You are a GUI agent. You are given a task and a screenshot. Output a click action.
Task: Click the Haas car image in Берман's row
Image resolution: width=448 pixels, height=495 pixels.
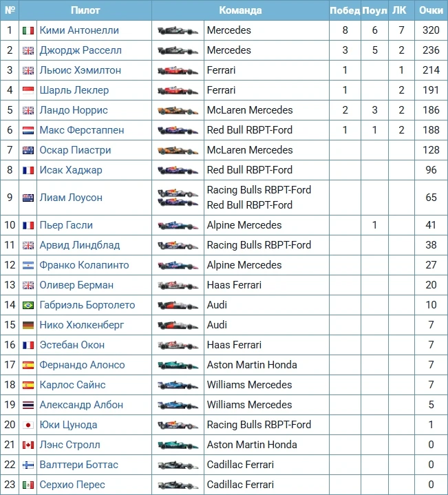[x=178, y=286]
